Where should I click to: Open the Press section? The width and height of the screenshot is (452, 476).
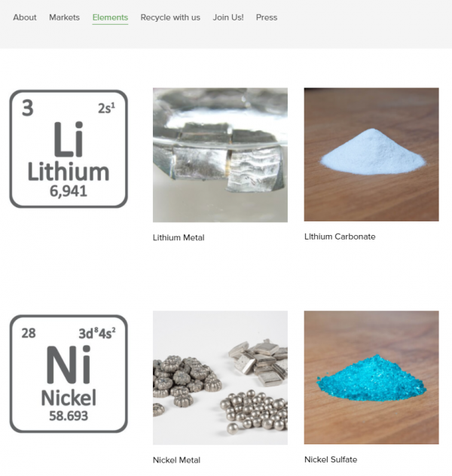[267, 17]
